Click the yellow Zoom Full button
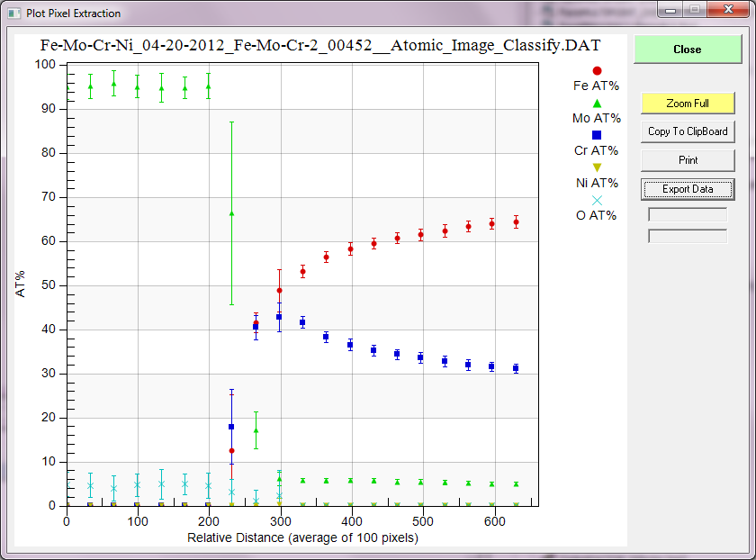The width and height of the screenshot is (756, 560). pyautogui.click(x=688, y=104)
